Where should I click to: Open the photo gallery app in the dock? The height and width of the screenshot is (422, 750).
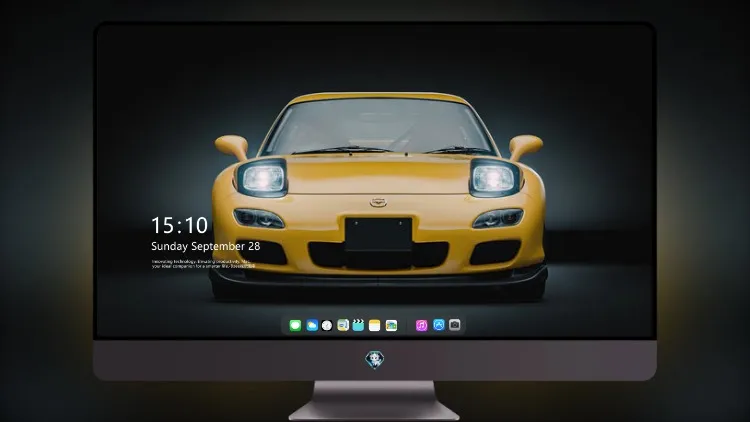pos(391,325)
